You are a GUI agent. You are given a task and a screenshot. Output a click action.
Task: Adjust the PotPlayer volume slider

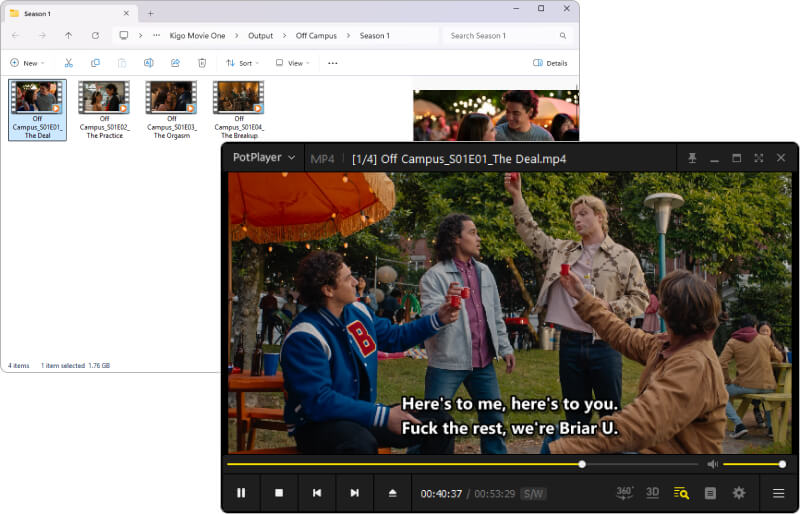753,464
